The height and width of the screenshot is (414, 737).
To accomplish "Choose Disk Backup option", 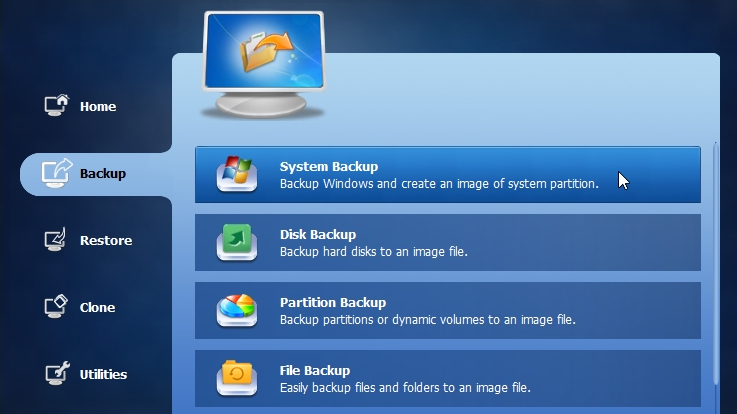I will pos(447,242).
